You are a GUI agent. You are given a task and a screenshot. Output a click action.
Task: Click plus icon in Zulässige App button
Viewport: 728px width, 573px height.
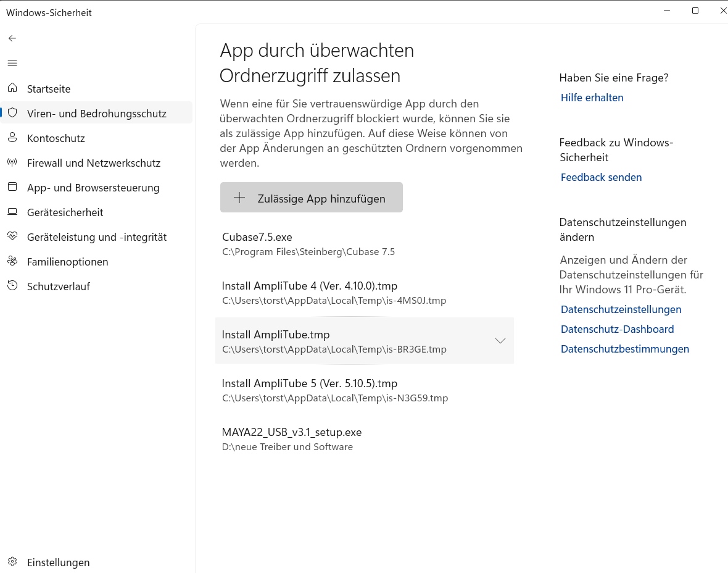(239, 198)
